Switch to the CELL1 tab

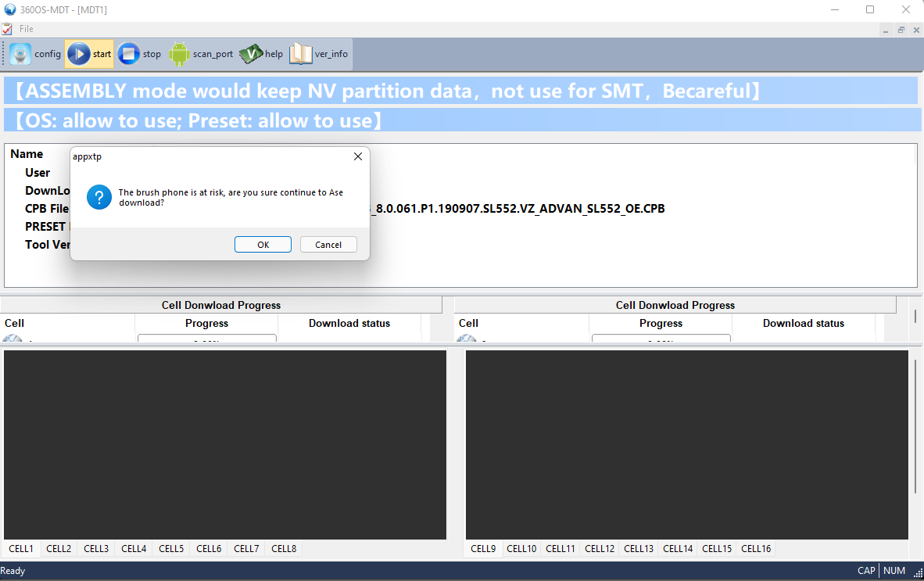21,549
